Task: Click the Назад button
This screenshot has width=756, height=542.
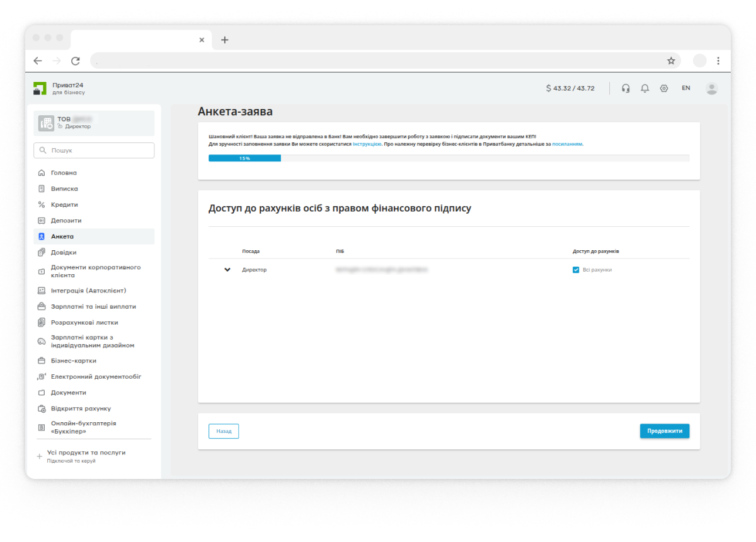Action: (224, 431)
